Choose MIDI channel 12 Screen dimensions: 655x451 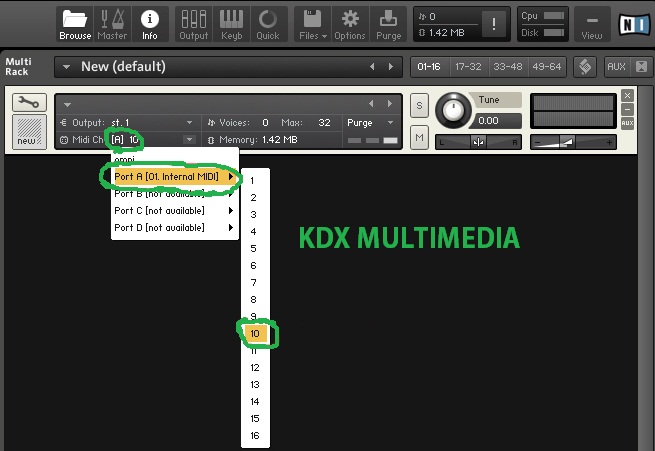coord(255,368)
